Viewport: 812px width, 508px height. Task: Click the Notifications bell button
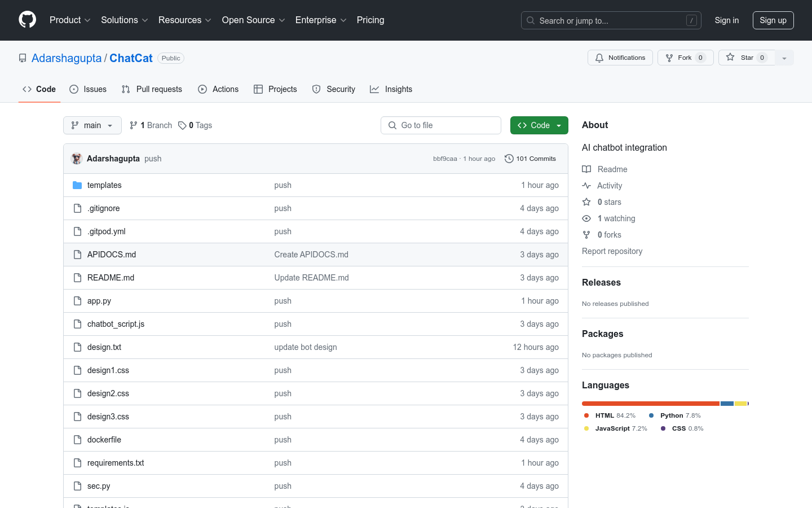click(620, 58)
